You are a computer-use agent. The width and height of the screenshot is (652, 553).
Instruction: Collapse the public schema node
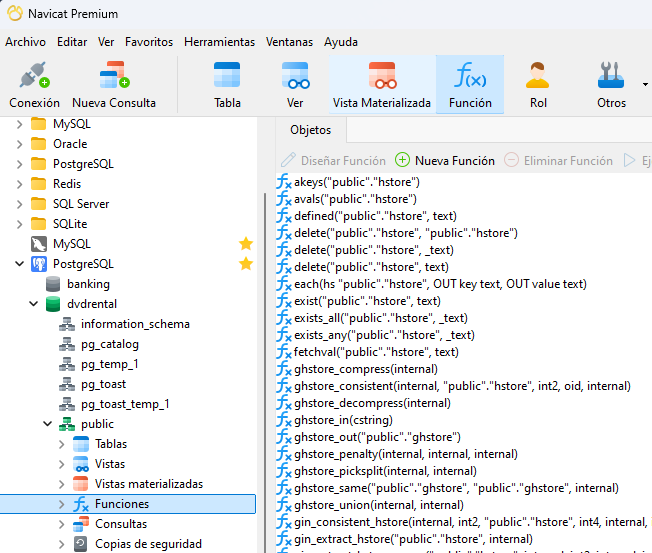(x=48, y=424)
